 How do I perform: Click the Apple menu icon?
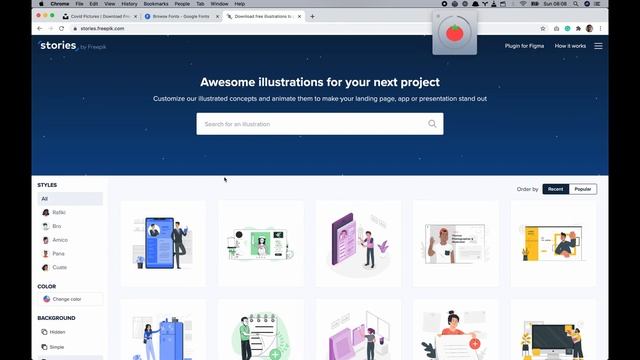click(41, 4)
